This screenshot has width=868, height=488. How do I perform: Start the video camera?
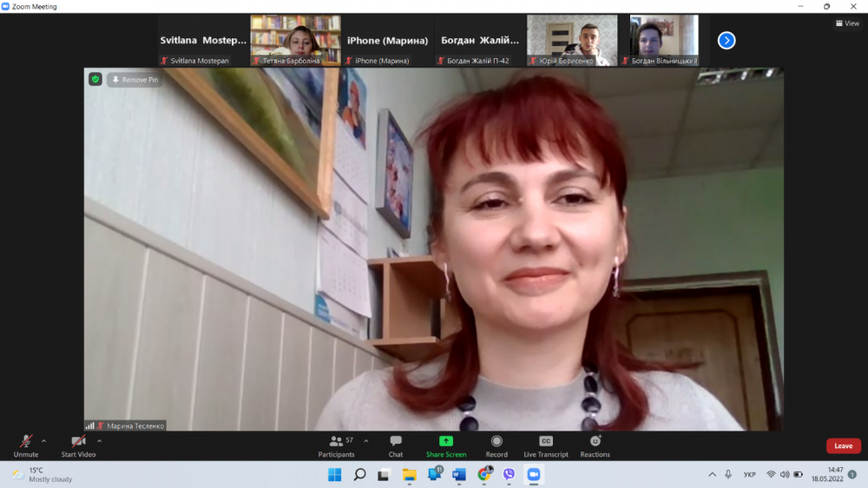(78, 444)
